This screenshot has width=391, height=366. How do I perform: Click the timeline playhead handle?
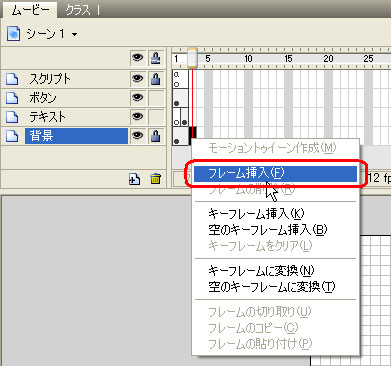pos(192,58)
